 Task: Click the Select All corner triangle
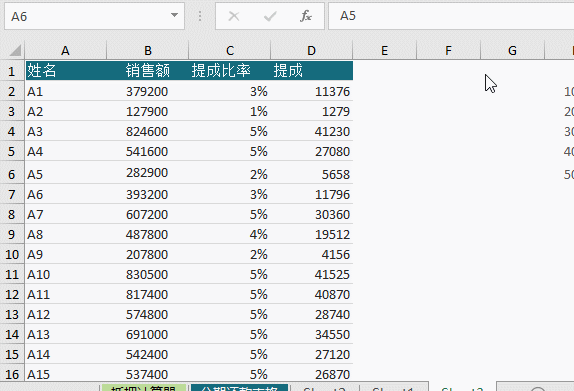[x=15, y=51]
